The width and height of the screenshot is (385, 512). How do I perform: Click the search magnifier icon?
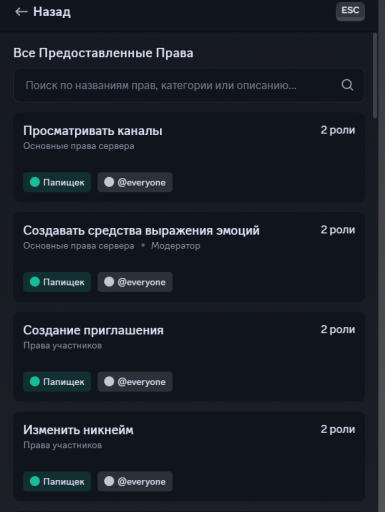point(347,85)
